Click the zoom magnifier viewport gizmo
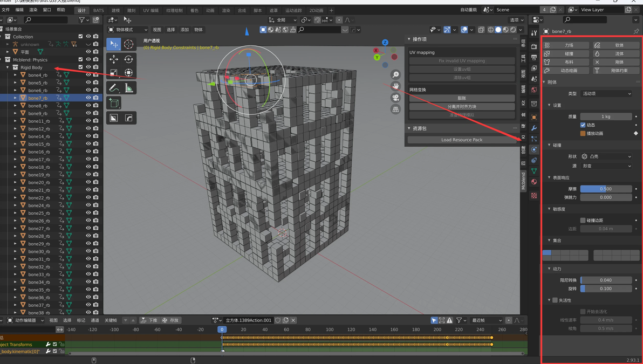The width and height of the screenshot is (643, 364). [395, 75]
